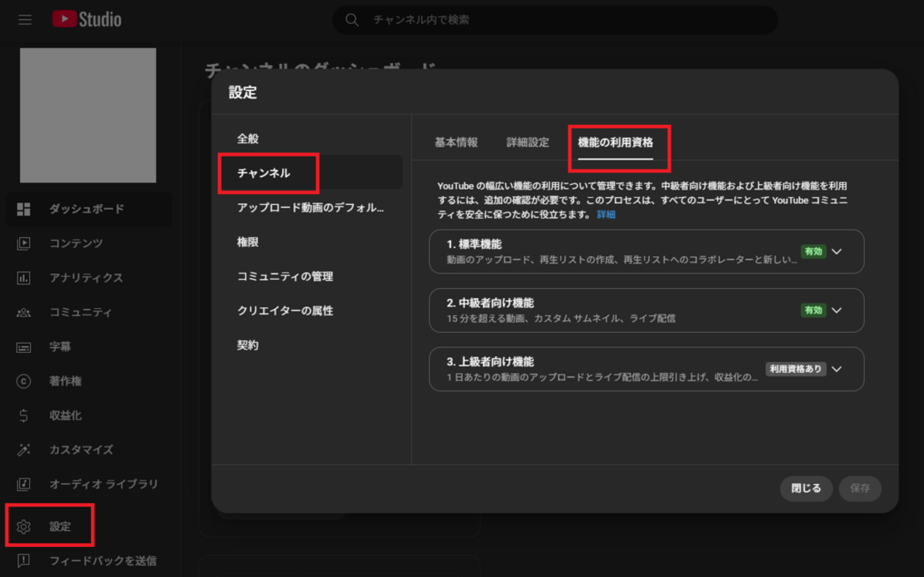Click the YouTube Studio logo
This screenshot has width=924, height=577.
87,20
